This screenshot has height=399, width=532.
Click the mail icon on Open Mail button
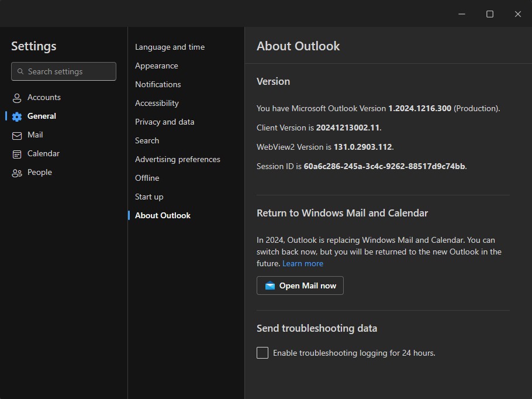(x=270, y=286)
